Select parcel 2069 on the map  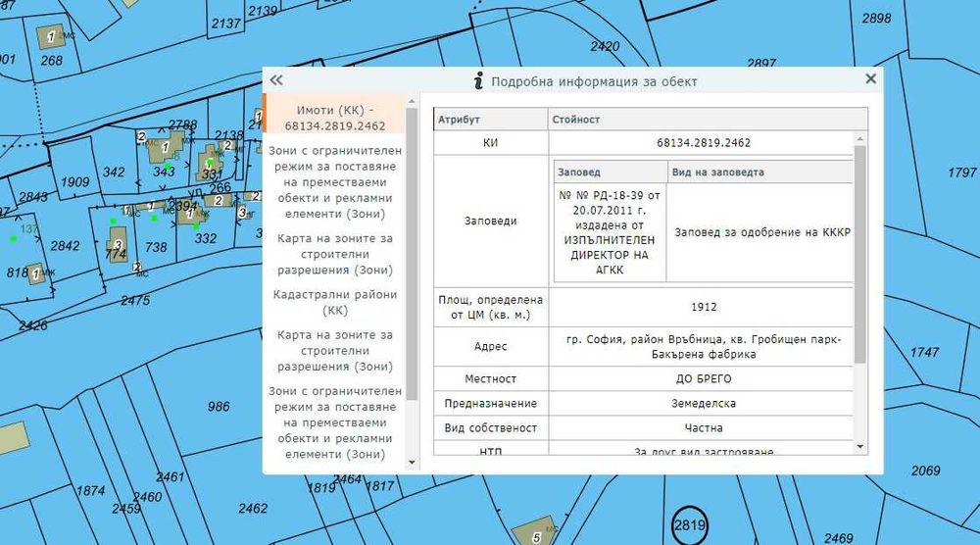[x=926, y=471]
